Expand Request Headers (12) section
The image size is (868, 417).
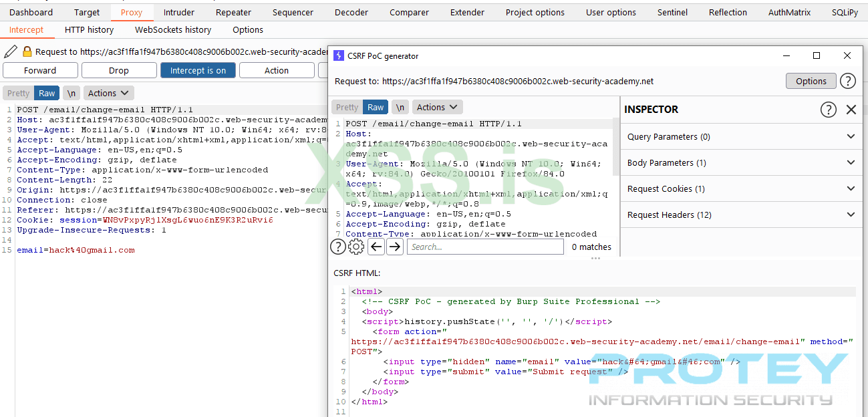pyautogui.click(x=741, y=215)
